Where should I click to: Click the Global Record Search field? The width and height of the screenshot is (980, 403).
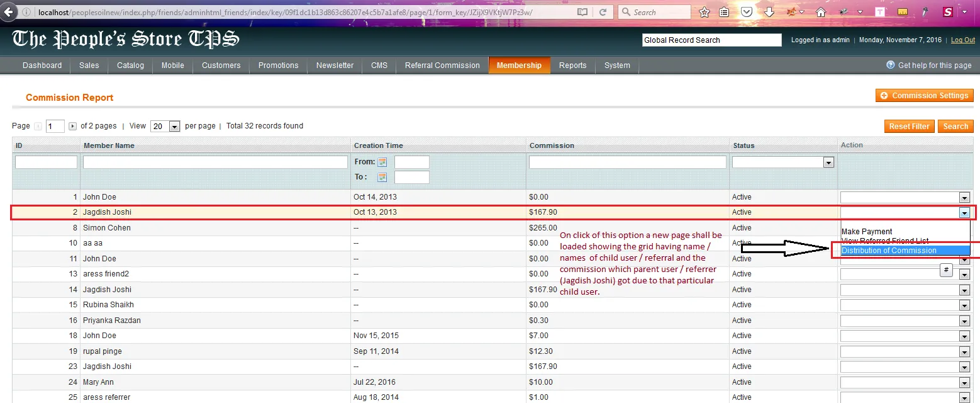pyautogui.click(x=711, y=40)
